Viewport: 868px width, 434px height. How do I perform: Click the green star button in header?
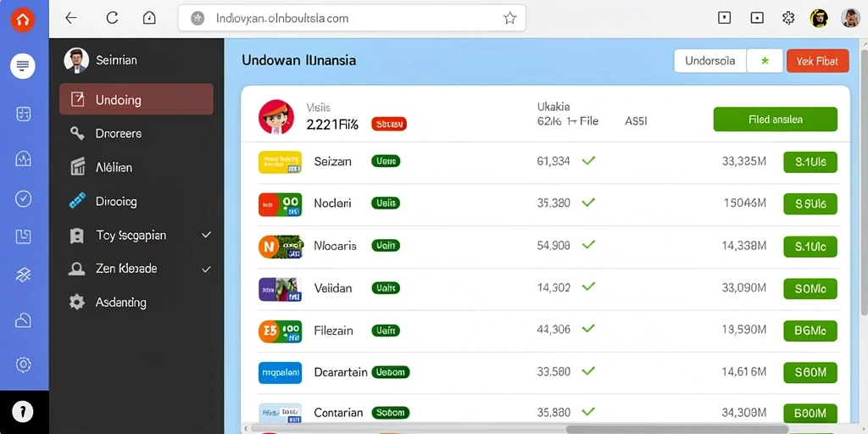pos(765,61)
